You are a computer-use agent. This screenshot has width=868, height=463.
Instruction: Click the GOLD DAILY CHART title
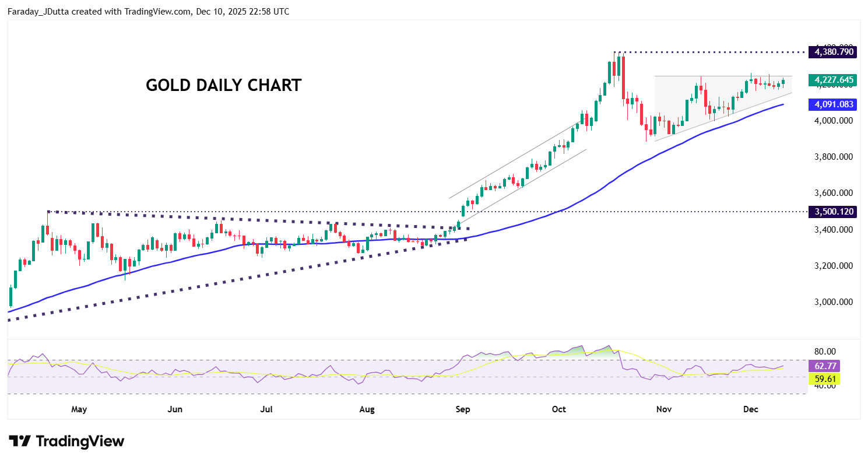tap(223, 86)
